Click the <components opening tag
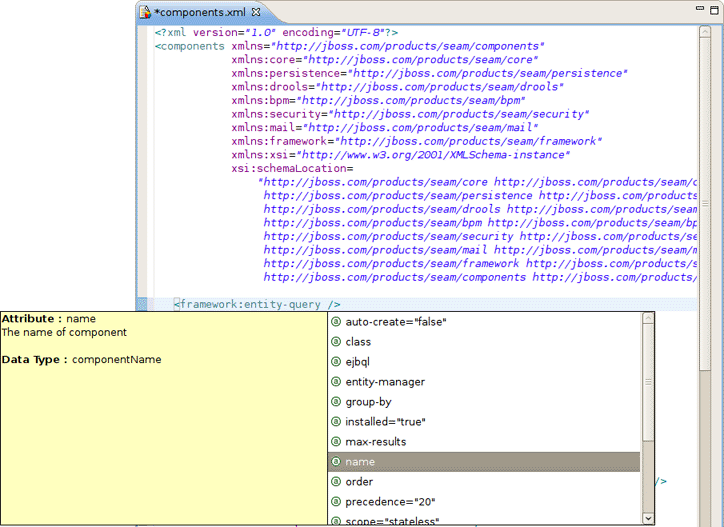 click(x=190, y=46)
